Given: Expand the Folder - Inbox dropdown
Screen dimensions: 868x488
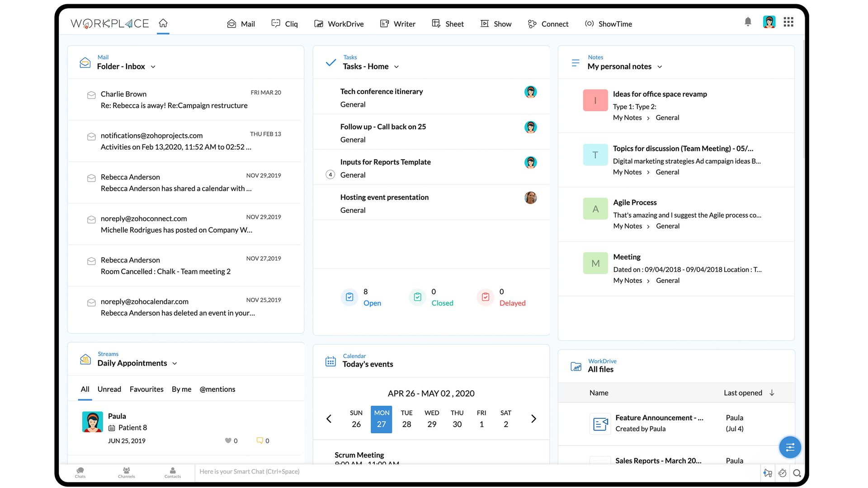Looking at the screenshot, I should point(153,66).
